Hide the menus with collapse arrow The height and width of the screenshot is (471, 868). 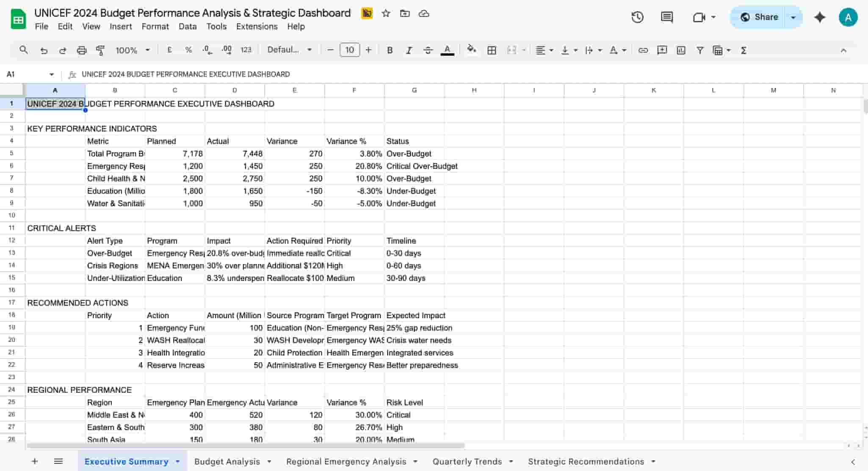click(x=843, y=50)
